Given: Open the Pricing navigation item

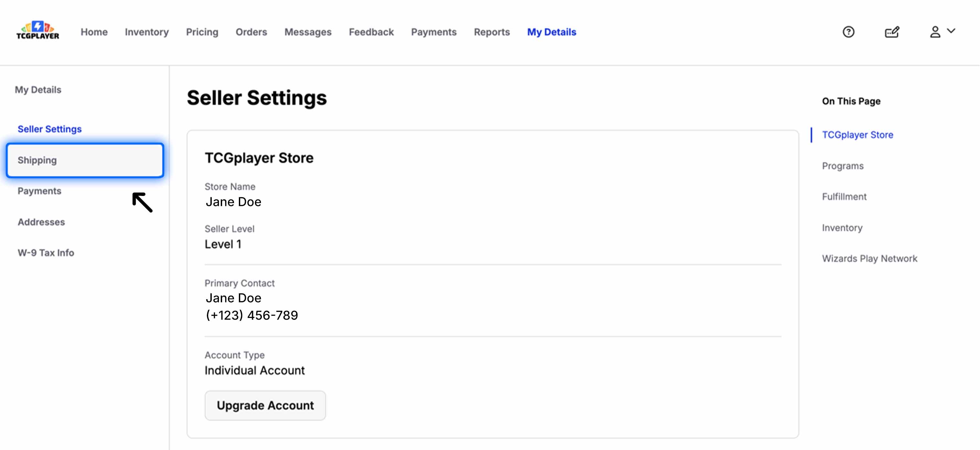Looking at the screenshot, I should (x=202, y=32).
